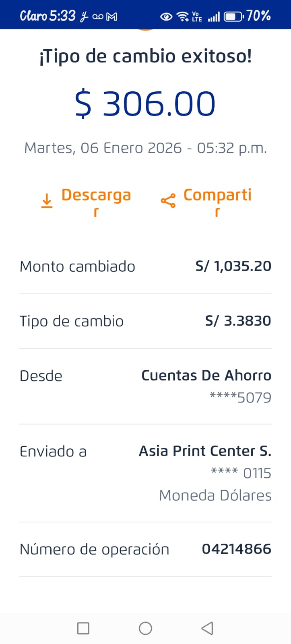Open recent apps square button
The image size is (291, 644).
pos(83,628)
